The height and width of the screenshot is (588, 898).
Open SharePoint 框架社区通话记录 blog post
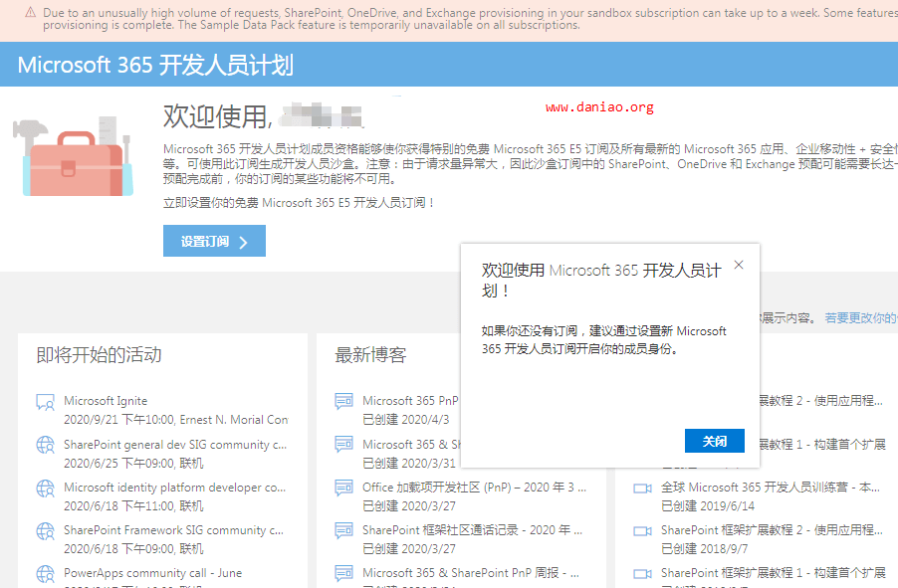pyautogui.click(x=473, y=530)
